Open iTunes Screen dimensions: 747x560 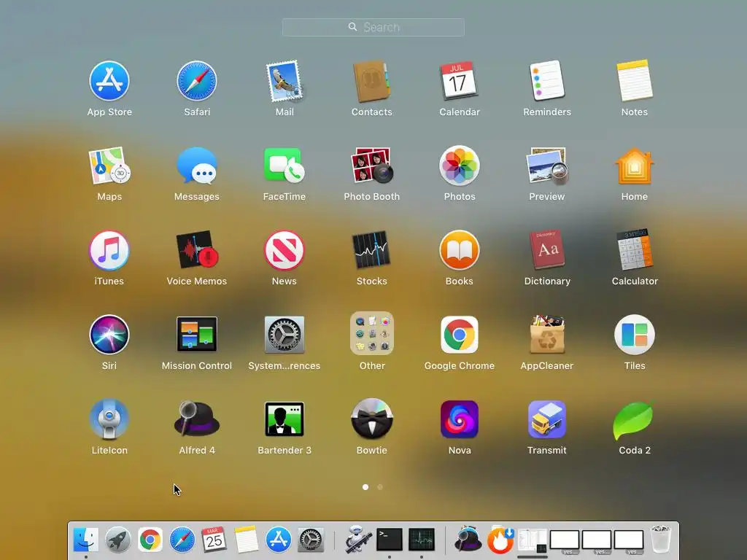click(109, 250)
